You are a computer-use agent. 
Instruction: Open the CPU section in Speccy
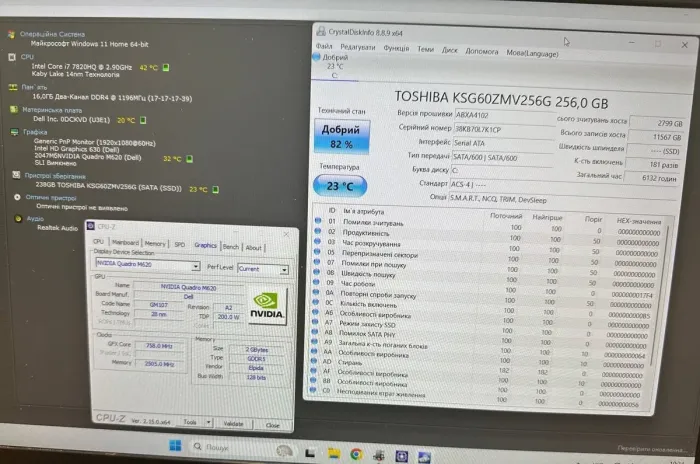27,57
